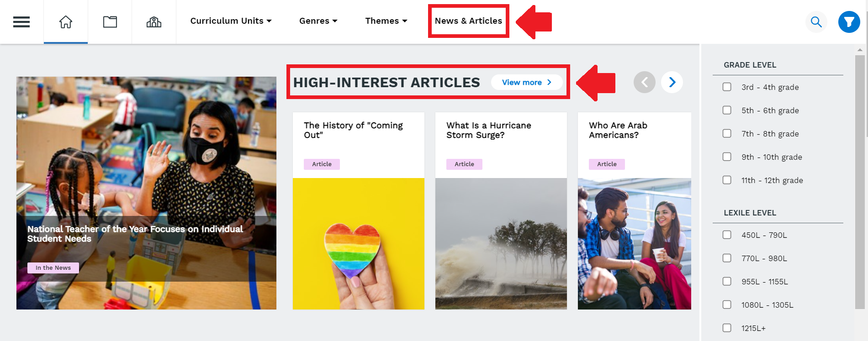This screenshot has width=868, height=341.
Task: Enable the 7th - 8th grade filter
Action: click(727, 133)
